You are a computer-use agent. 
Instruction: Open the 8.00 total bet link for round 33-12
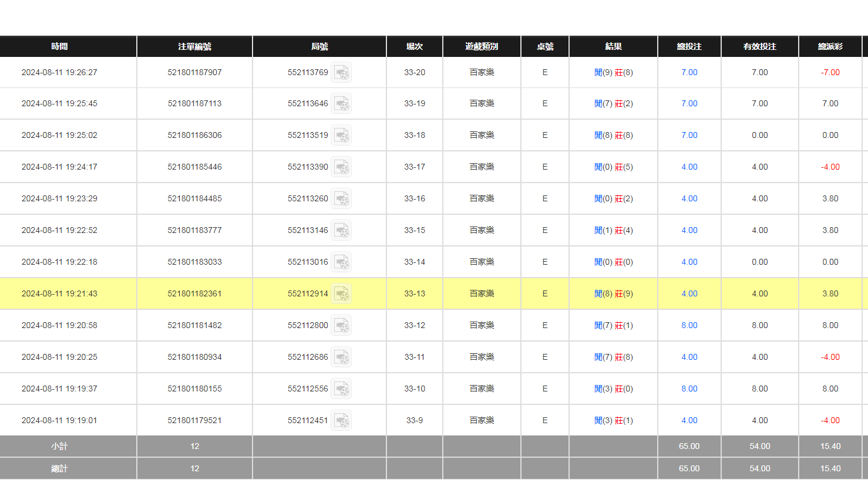point(689,325)
